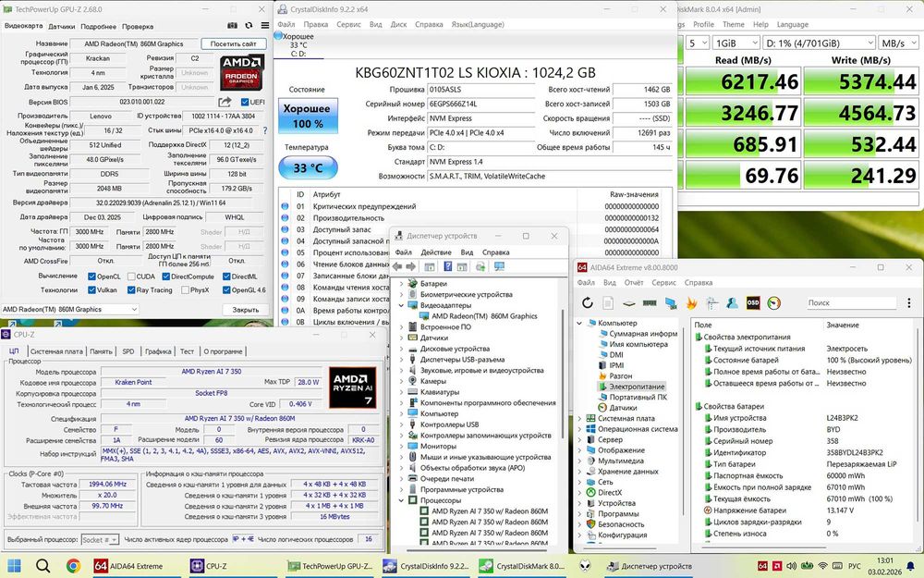Click Хорошее 100 % health status button
The image size is (924, 578).
click(x=307, y=116)
